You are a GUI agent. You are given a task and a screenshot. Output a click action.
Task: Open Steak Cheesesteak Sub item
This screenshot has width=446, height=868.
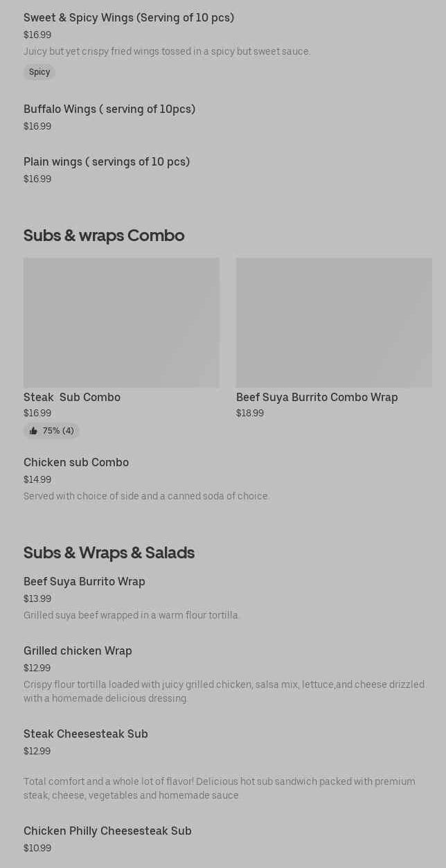click(86, 734)
